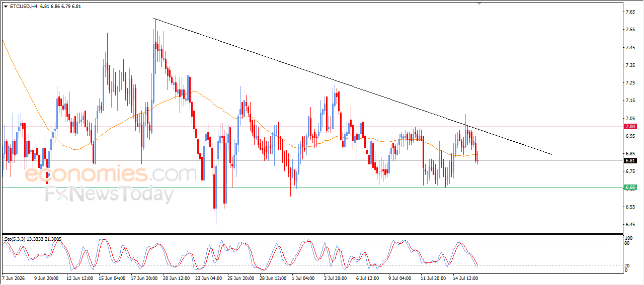Viewport: 644px width, 285px height.
Task: Select the red horizontal line at 7.00
Action: pyautogui.click(x=312, y=127)
